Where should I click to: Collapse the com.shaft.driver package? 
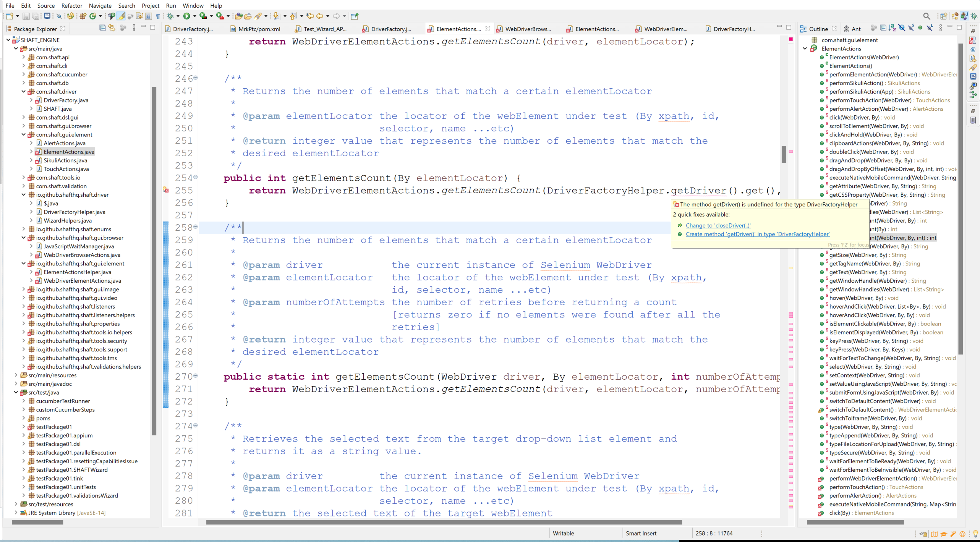[24, 92]
